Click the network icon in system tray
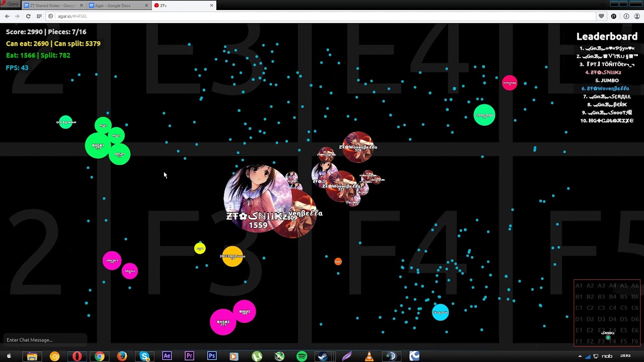 click(596, 356)
